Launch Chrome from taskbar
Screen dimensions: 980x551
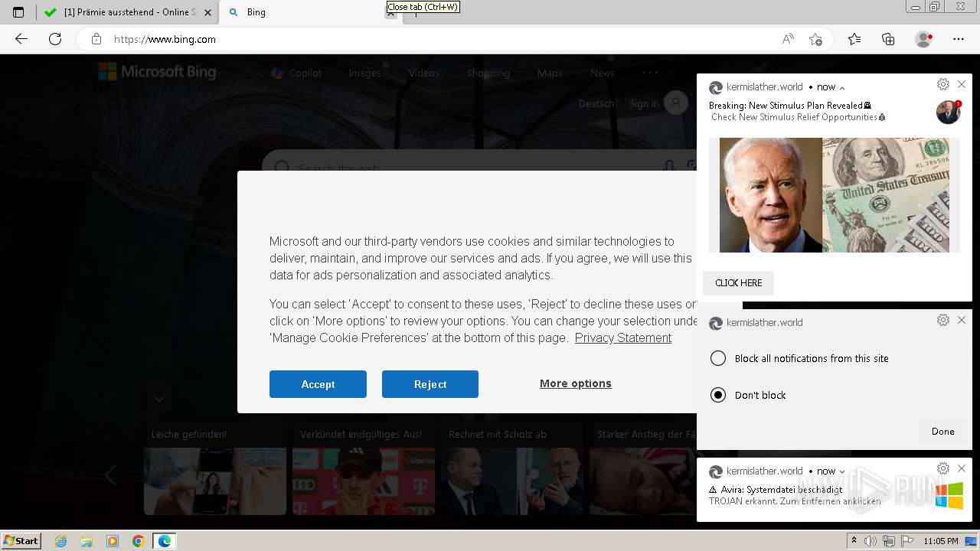pyautogui.click(x=138, y=541)
